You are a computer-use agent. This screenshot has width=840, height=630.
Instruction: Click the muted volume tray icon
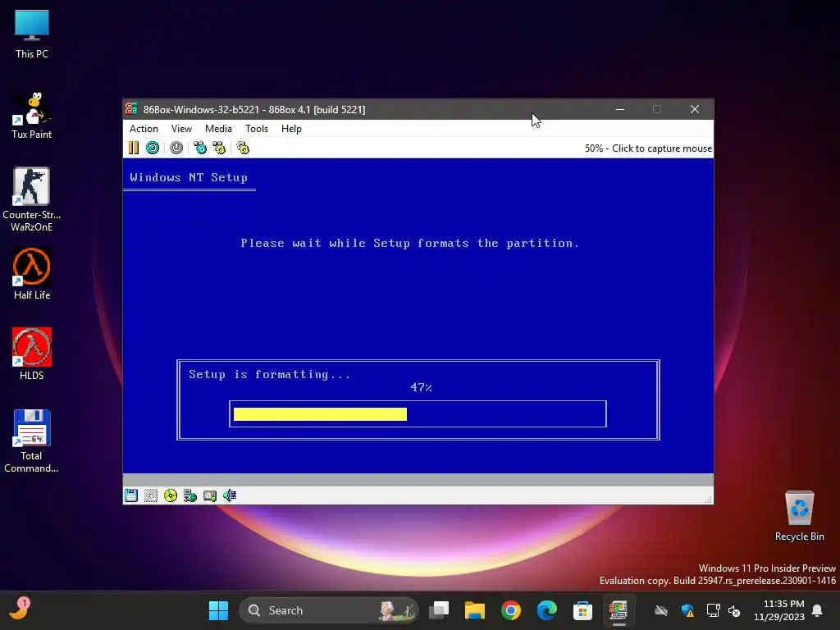coord(734,610)
